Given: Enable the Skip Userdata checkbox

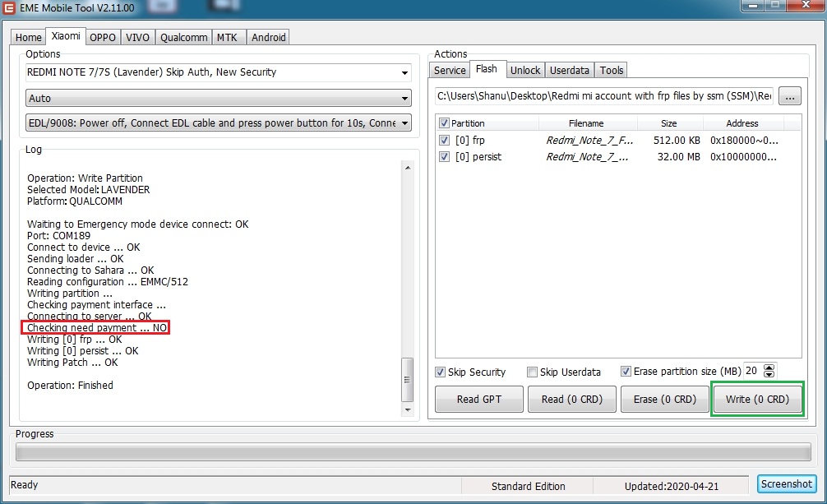Looking at the screenshot, I should coord(532,372).
